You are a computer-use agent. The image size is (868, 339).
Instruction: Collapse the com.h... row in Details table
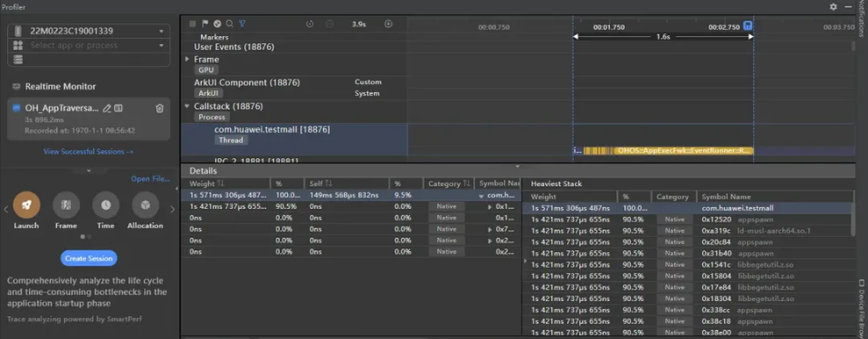(x=482, y=195)
